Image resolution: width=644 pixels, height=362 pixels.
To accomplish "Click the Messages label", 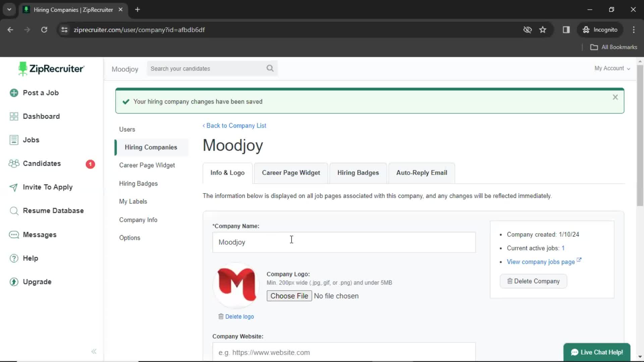I will click(x=40, y=235).
